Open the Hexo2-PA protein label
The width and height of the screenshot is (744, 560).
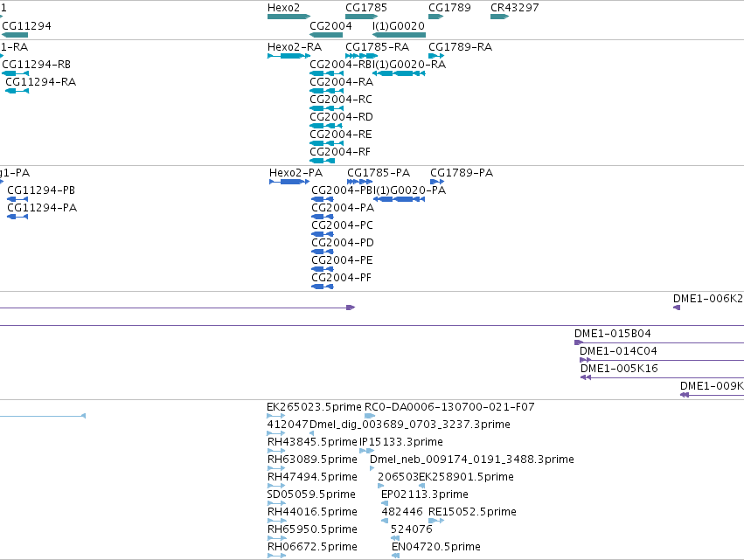coord(296,173)
